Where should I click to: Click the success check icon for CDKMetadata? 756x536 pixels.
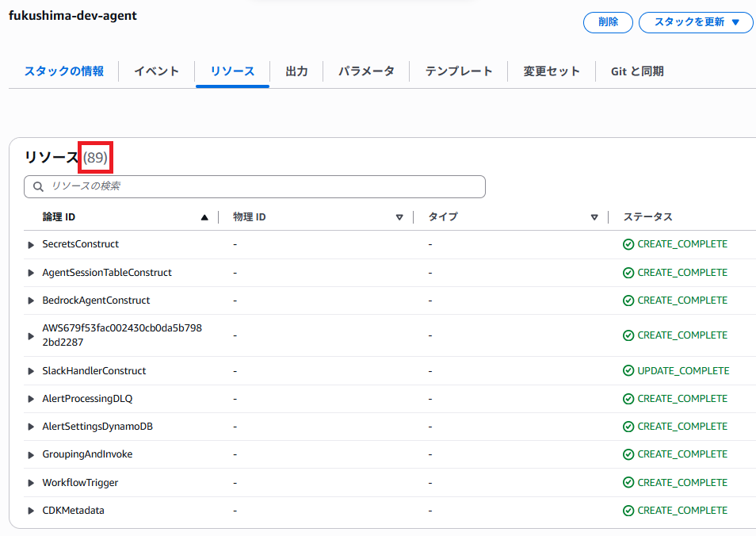click(628, 511)
